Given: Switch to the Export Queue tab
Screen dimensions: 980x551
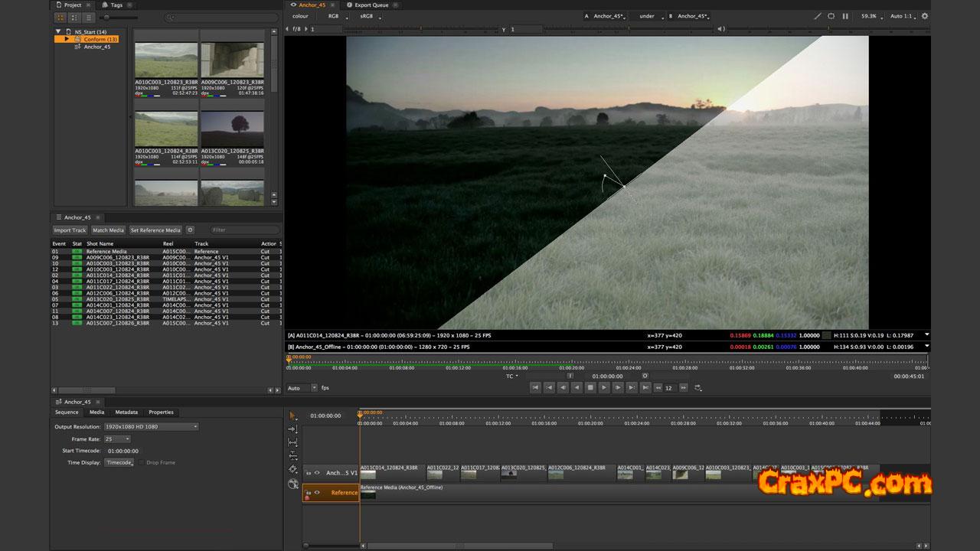Looking at the screenshot, I should [371, 5].
